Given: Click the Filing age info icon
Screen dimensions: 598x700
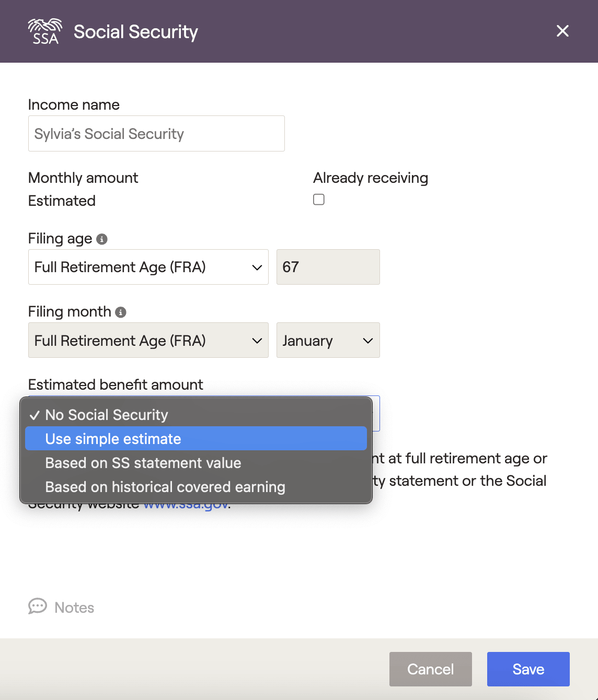Looking at the screenshot, I should (102, 239).
